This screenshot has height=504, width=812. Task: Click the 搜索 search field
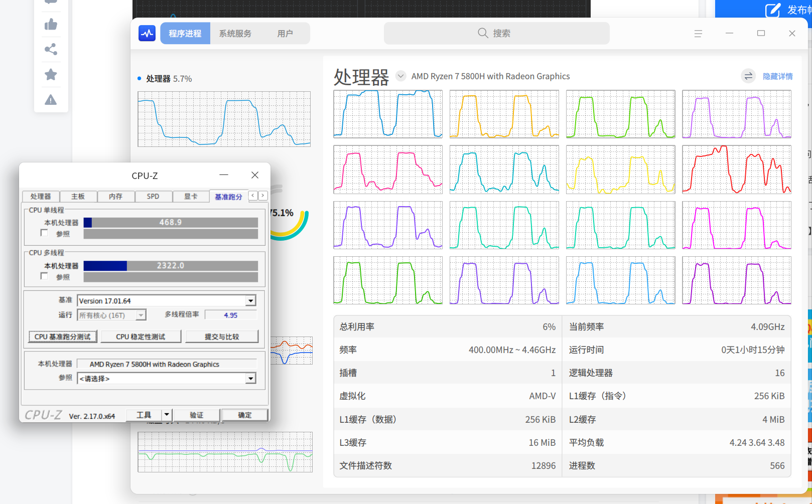(497, 33)
